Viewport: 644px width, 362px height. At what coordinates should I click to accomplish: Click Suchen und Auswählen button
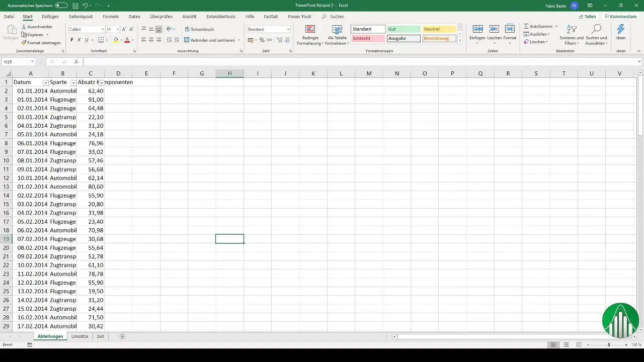click(597, 34)
